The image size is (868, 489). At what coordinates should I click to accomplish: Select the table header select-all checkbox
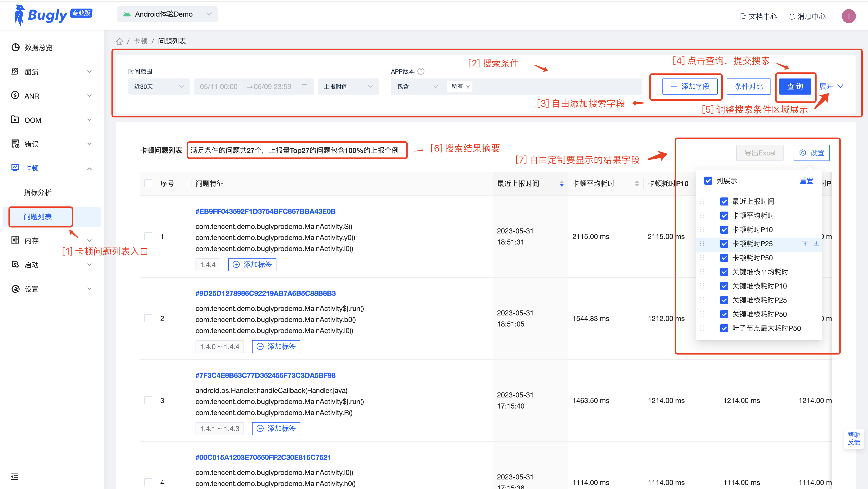[x=148, y=183]
